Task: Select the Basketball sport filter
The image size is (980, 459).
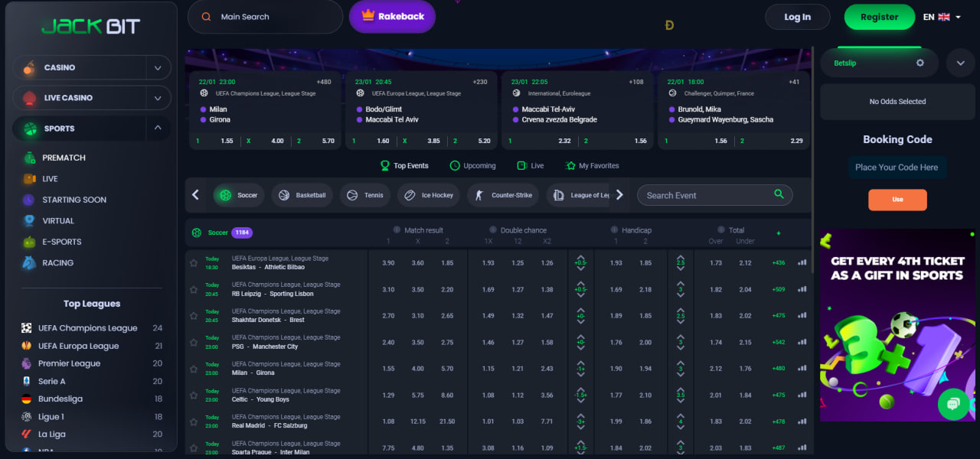Action: coord(302,195)
